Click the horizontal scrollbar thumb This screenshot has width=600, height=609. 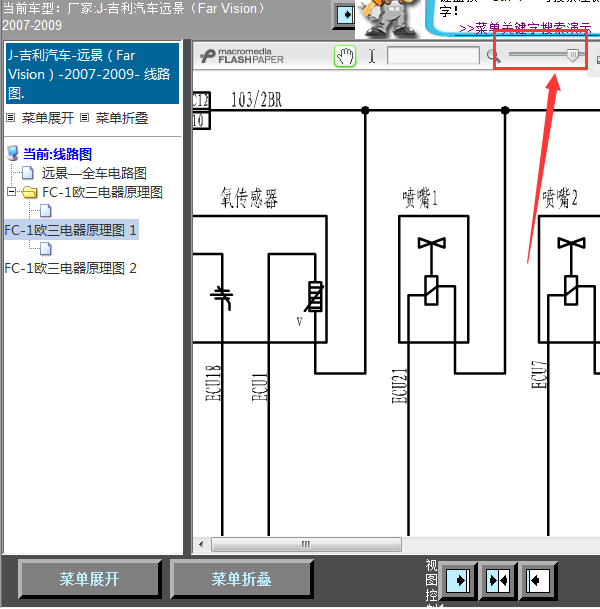pos(306,544)
